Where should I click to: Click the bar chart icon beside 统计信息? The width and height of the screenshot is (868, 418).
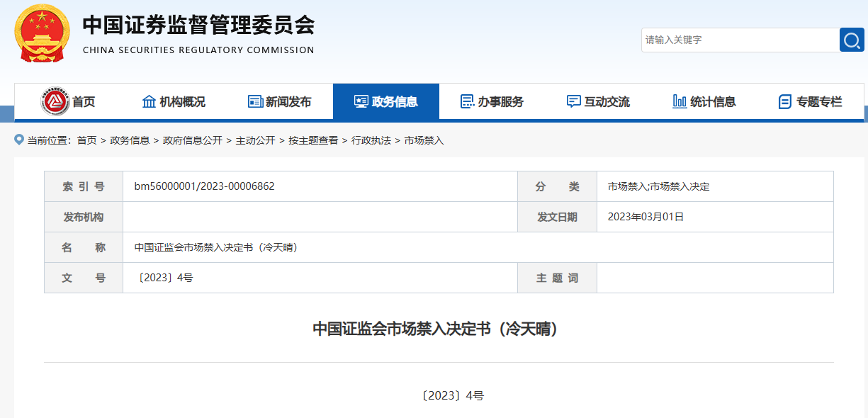point(680,102)
